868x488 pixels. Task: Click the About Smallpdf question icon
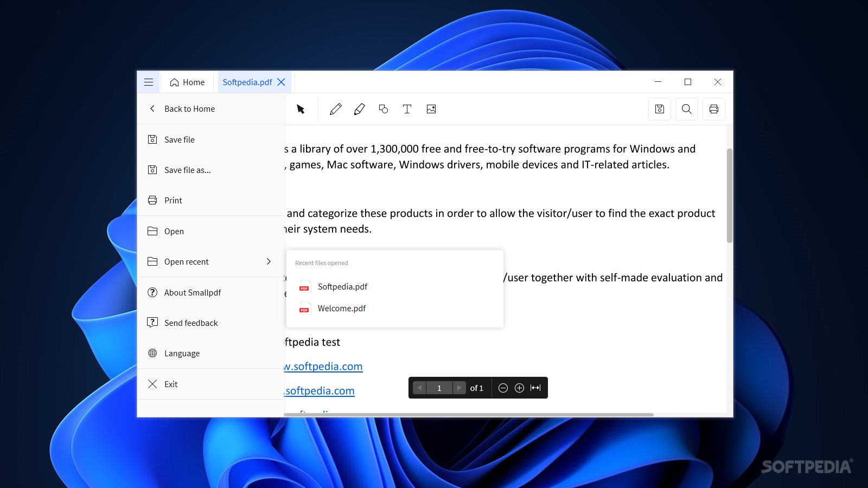(x=152, y=292)
